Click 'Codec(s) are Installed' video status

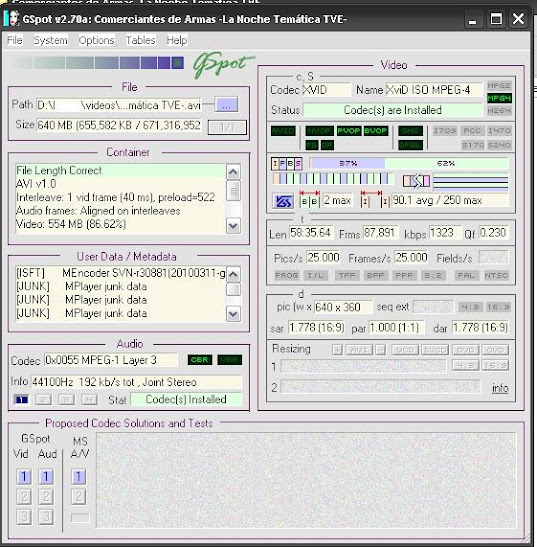pos(393,110)
